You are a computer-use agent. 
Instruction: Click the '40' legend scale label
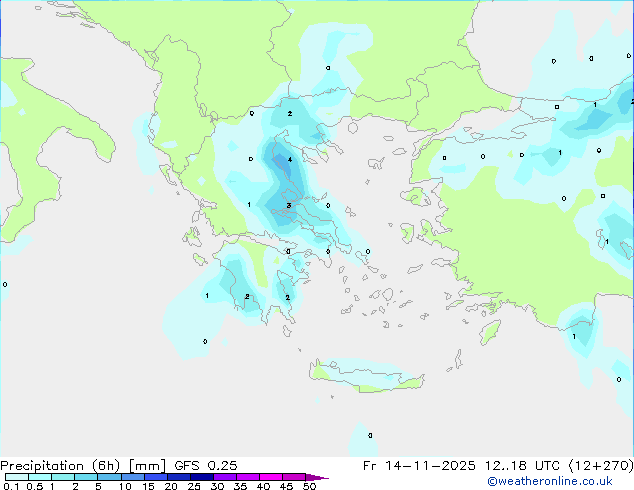pos(263,486)
